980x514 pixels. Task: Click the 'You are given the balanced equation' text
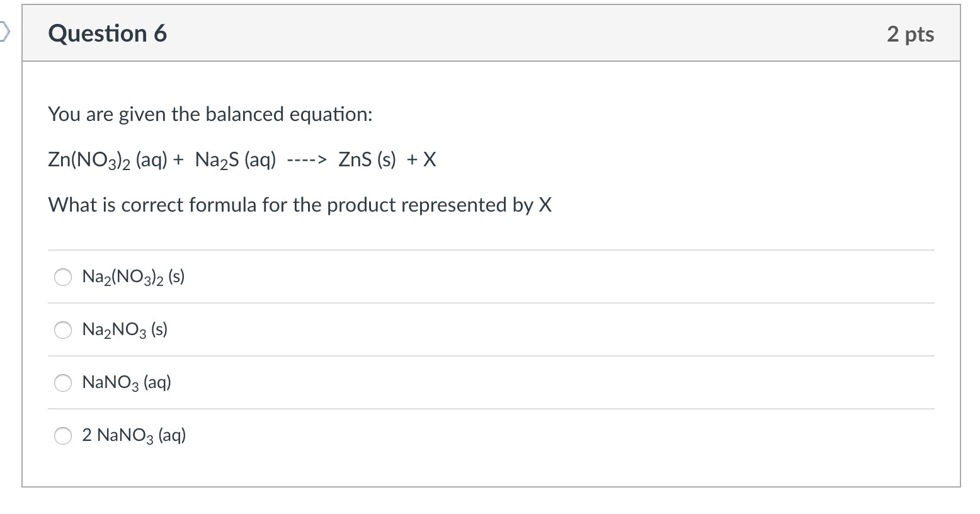point(210,115)
